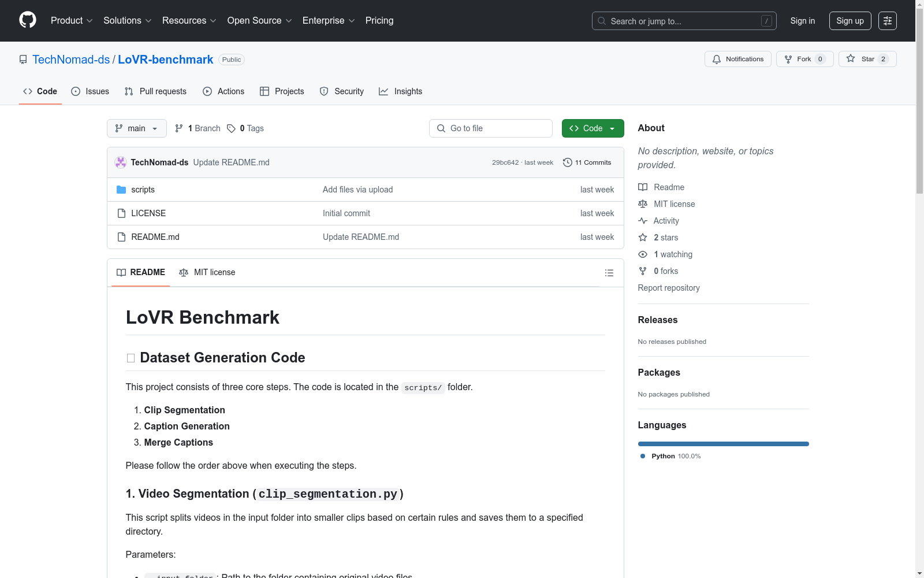Click the scripts folder icon
Viewport: 924px width, 578px height.
tap(121, 190)
